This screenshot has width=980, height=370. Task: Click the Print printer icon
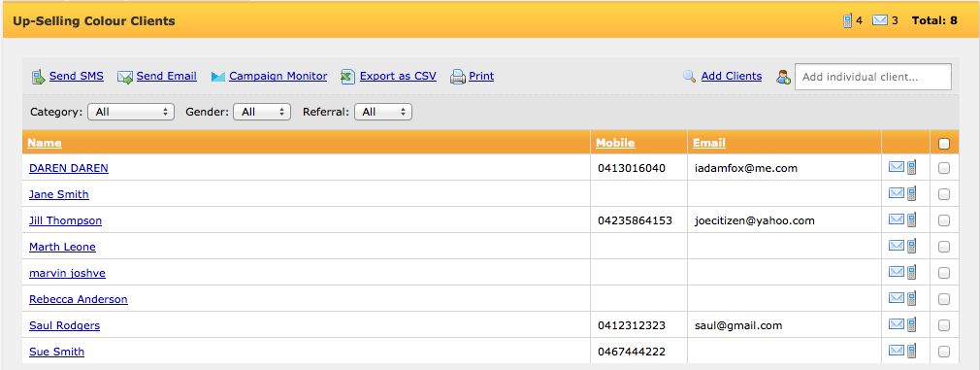tap(458, 77)
